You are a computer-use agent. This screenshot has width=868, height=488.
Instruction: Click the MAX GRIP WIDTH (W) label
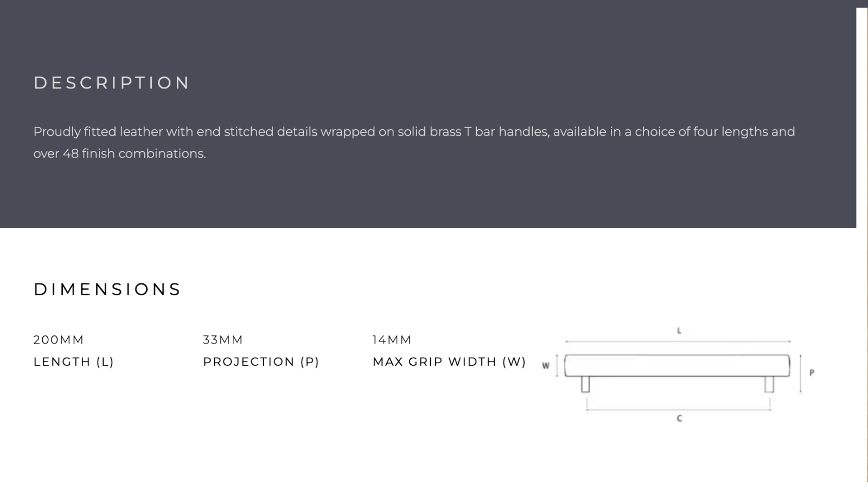pos(449,362)
